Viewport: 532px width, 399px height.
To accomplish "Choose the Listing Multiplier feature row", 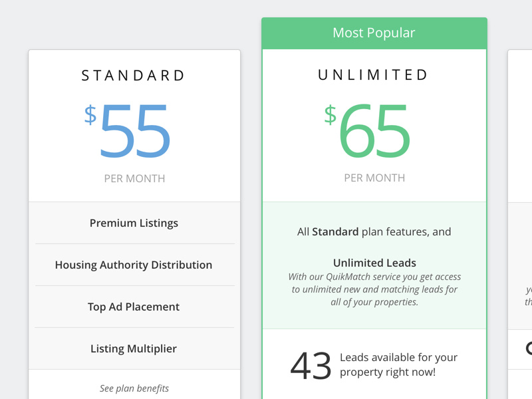I will pos(134,348).
